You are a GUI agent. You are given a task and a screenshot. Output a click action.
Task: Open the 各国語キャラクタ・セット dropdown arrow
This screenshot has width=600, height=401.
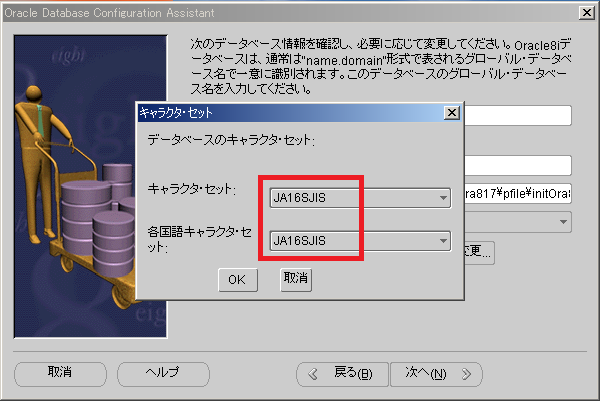point(443,241)
